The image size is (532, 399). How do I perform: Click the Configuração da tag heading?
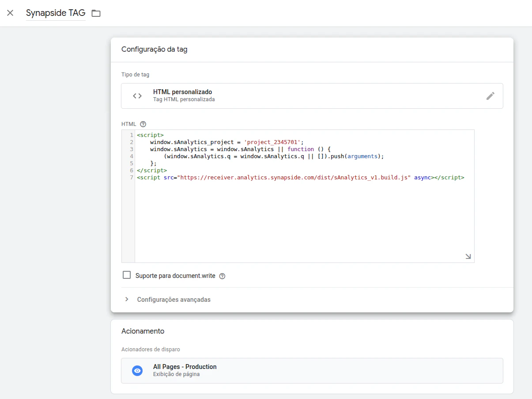pos(155,49)
